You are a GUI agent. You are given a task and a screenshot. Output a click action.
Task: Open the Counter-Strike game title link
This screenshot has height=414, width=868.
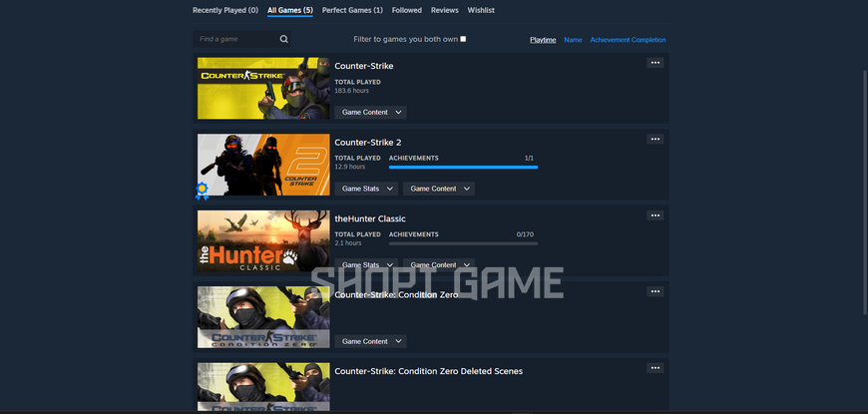[364, 66]
